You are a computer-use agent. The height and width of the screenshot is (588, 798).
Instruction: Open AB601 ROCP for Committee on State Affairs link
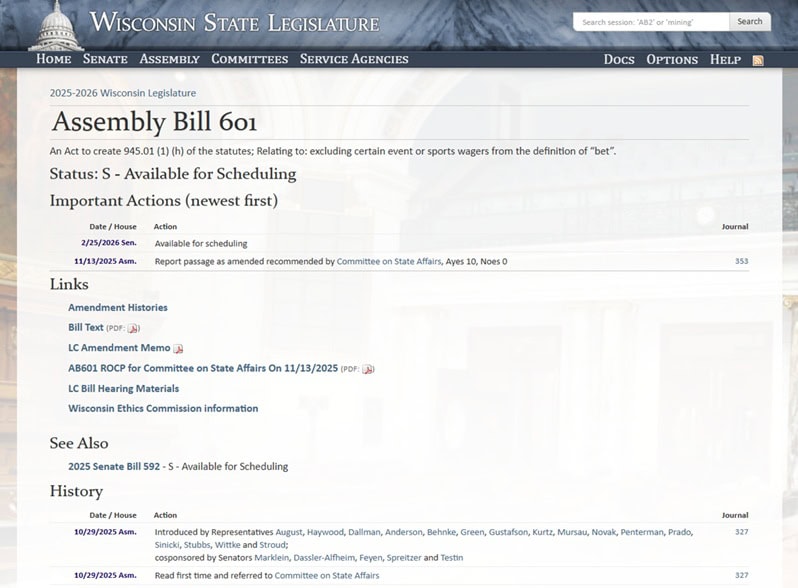[203, 368]
